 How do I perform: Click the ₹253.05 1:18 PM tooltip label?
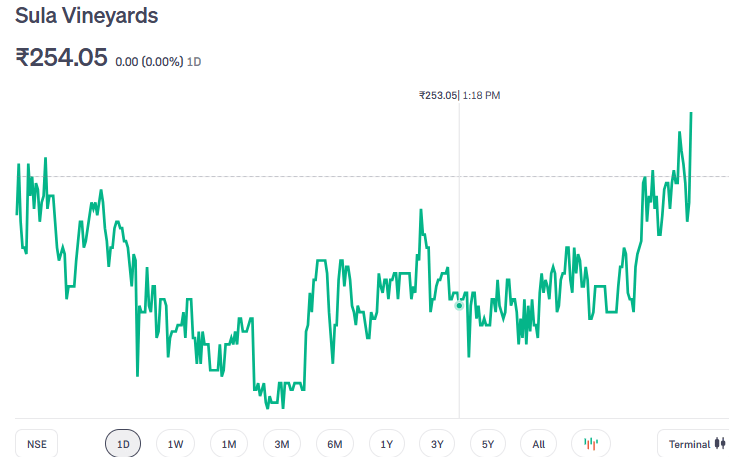[x=459, y=95]
